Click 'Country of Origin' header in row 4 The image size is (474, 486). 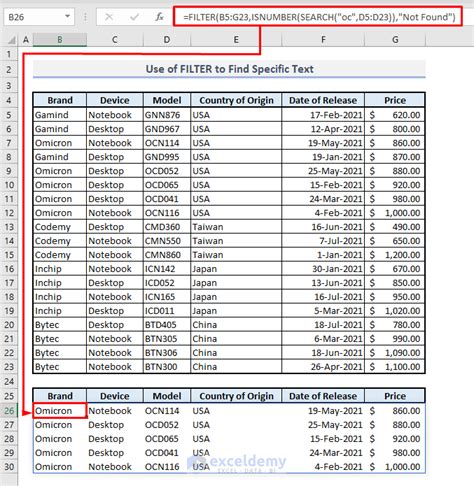(236, 100)
